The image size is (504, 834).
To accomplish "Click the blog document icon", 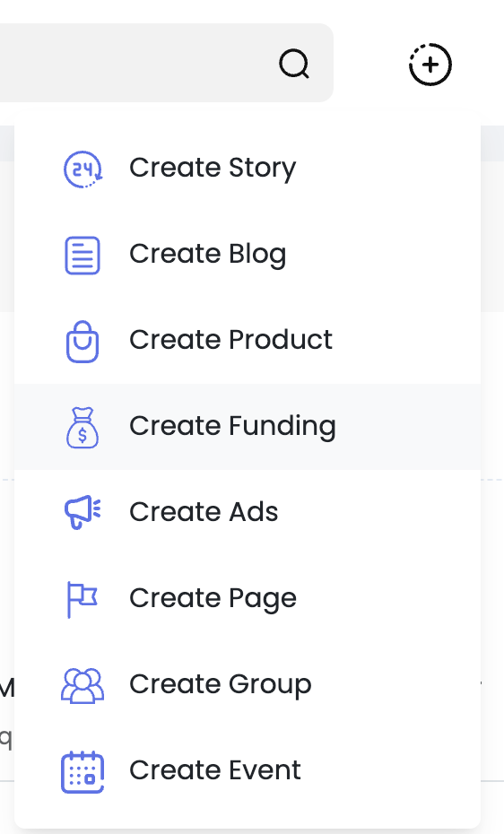I will coord(83,256).
